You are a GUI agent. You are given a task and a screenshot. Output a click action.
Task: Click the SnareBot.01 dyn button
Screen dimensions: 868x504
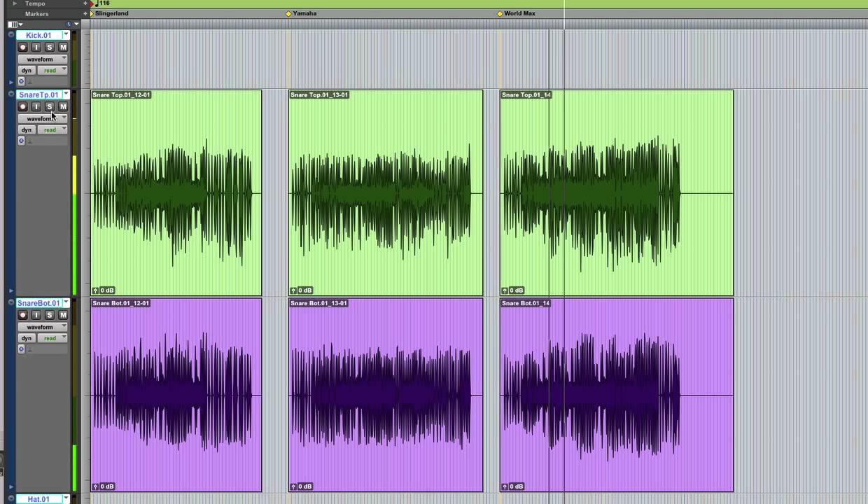point(27,338)
